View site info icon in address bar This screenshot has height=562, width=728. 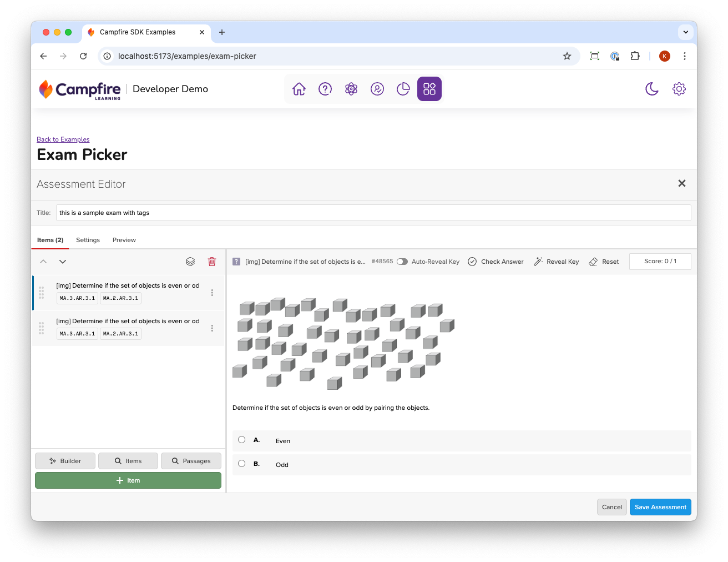tap(107, 56)
